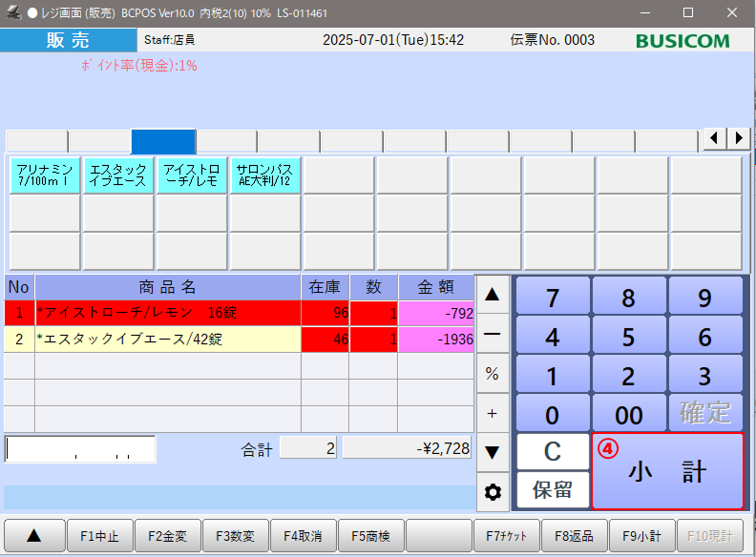756x557 pixels.
Task: Click the percent discount button
Action: [x=493, y=374]
